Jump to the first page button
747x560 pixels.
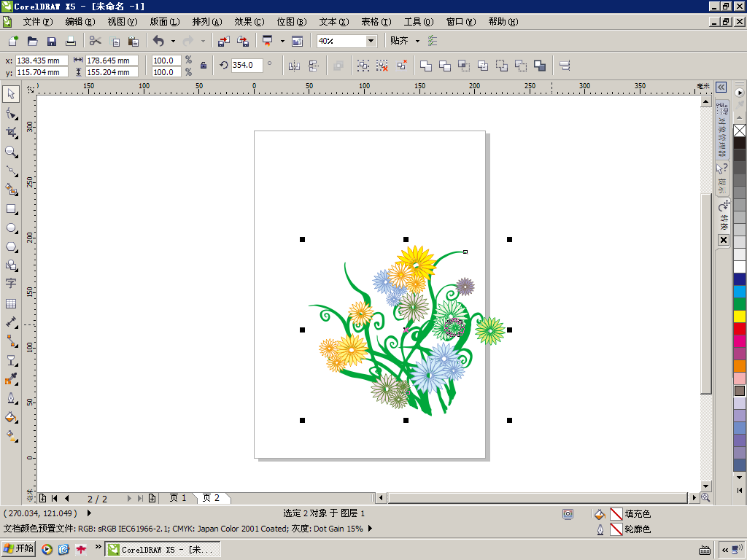tap(54, 498)
